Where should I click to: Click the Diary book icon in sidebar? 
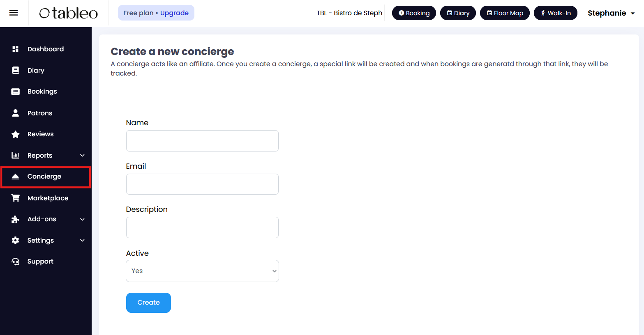[x=16, y=70]
